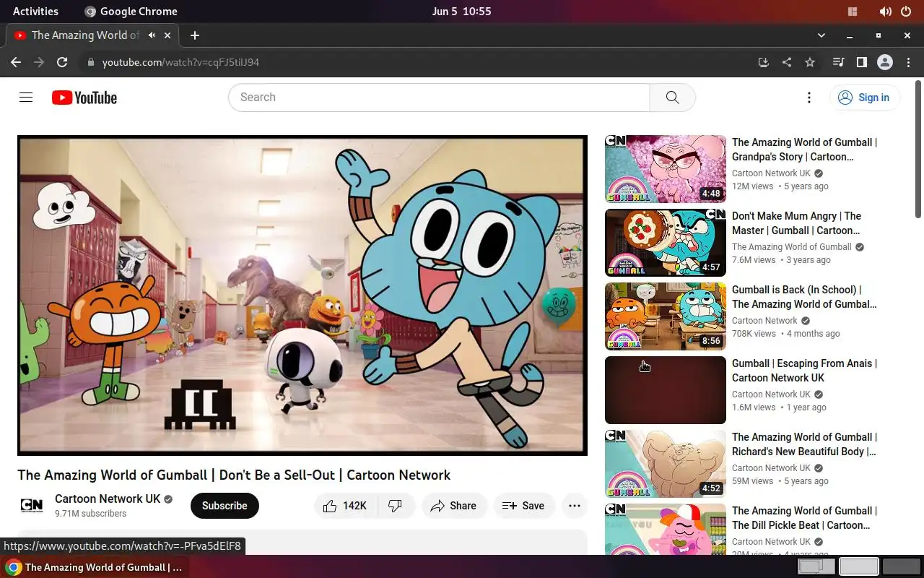924x578 pixels.
Task: Select third workspace in bottom switcher
Action: pyautogui.click(x=902, y=567)
